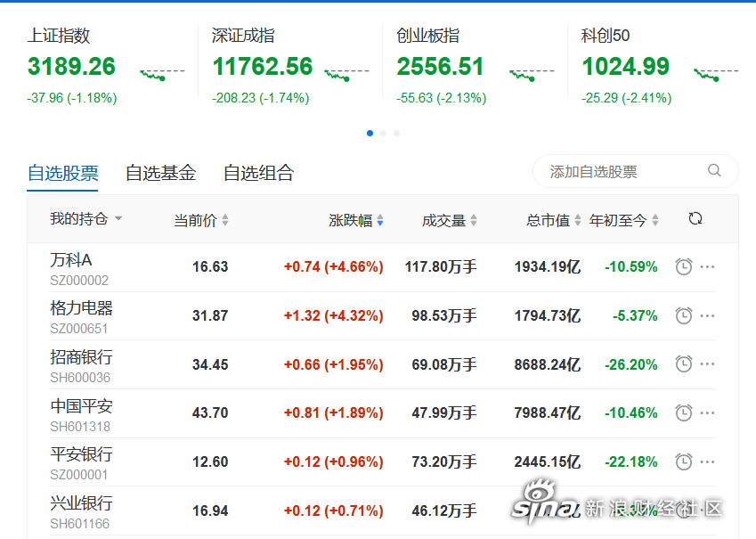Switch to 自选股票 tab
This screenshot has height=539, width=756.
coord(62,173)
